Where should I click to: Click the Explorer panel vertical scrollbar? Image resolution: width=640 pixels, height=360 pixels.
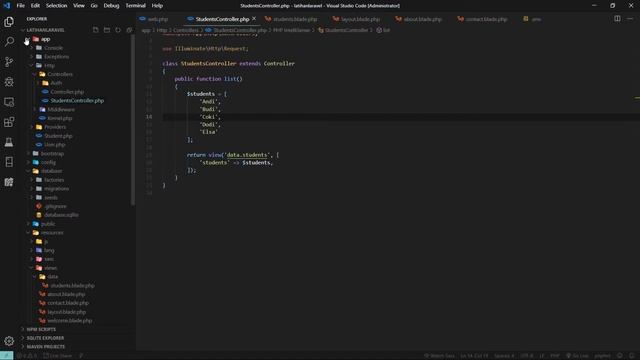pyautogui.click(x=133, y=120)
